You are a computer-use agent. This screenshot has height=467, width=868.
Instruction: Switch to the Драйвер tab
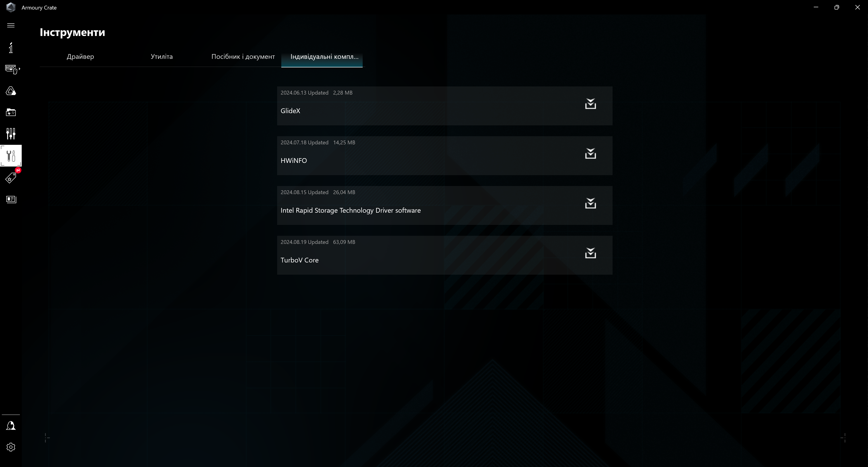pyautogui.click(x=80, y=56)
